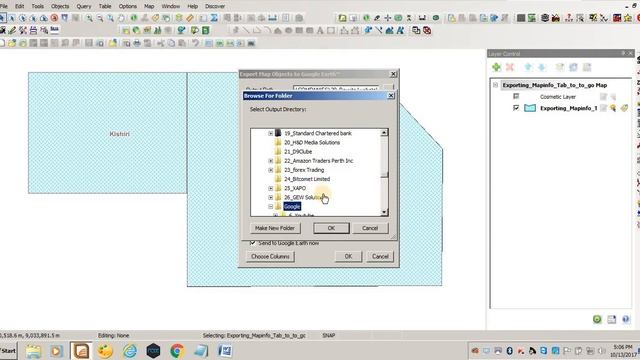640x360 pixels.
Task: Click the Make New Folder button
Action: 275,228
